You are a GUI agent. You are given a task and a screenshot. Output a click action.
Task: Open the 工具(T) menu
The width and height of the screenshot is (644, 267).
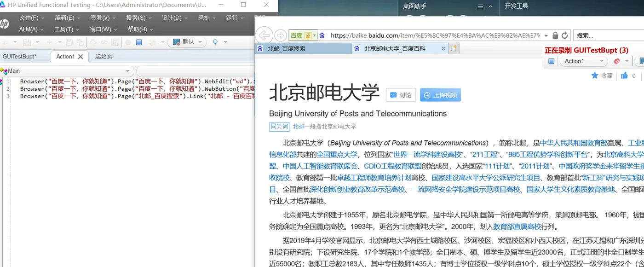tap(67, 29)
